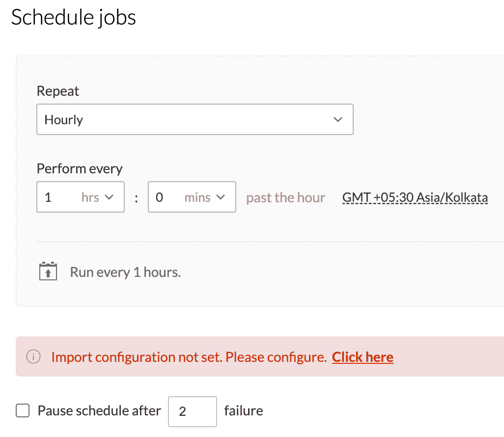
Task: Toggle the Pause schedule checkbox
Action: (x=23, y=410)
